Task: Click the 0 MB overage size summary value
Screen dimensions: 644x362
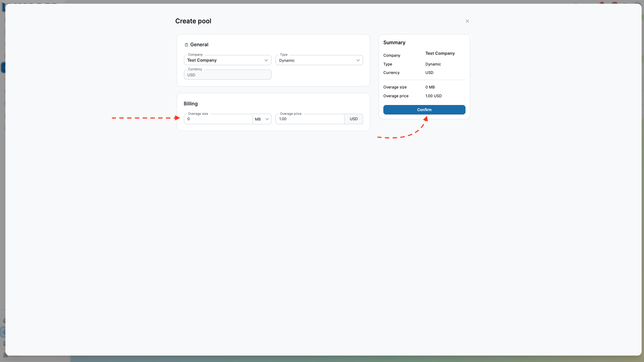Action: [430, 87]
